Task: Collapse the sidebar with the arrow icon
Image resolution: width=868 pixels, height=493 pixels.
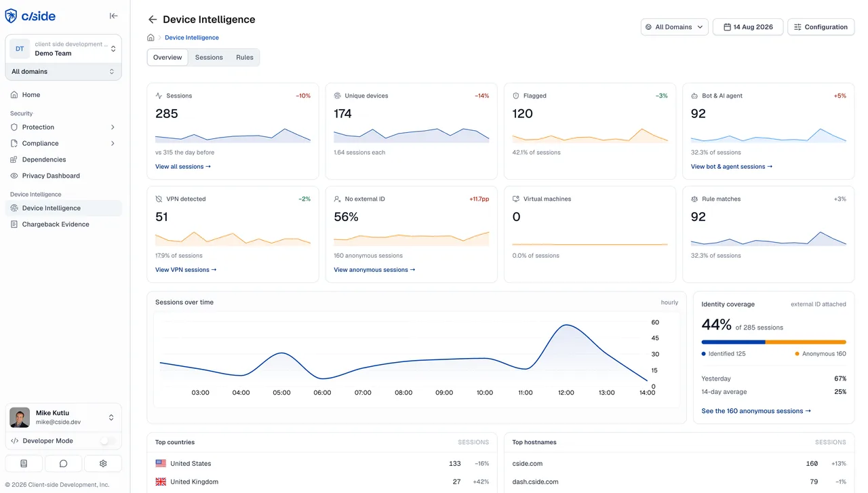Action: [x=113, y=16]
